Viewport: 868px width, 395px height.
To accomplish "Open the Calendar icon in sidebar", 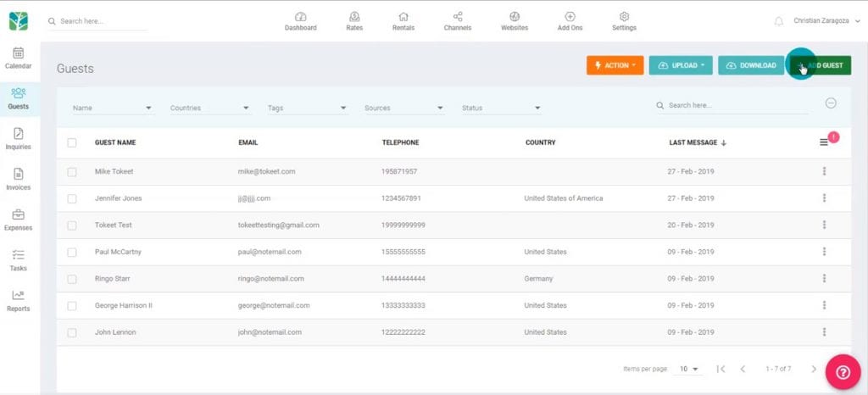I will click(19, 53).
